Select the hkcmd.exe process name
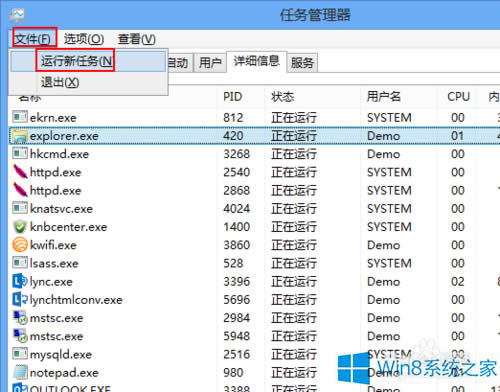 [59, 154]
